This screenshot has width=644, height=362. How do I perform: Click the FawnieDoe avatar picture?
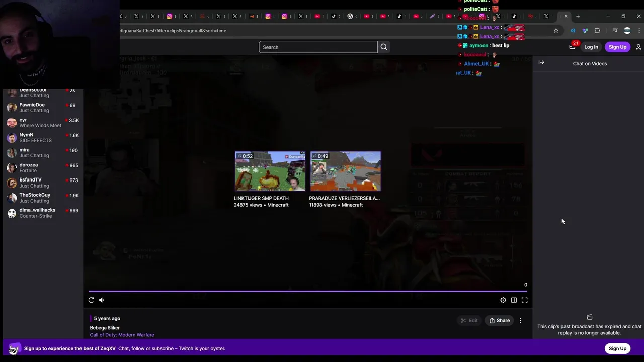(x=12, y=108)
